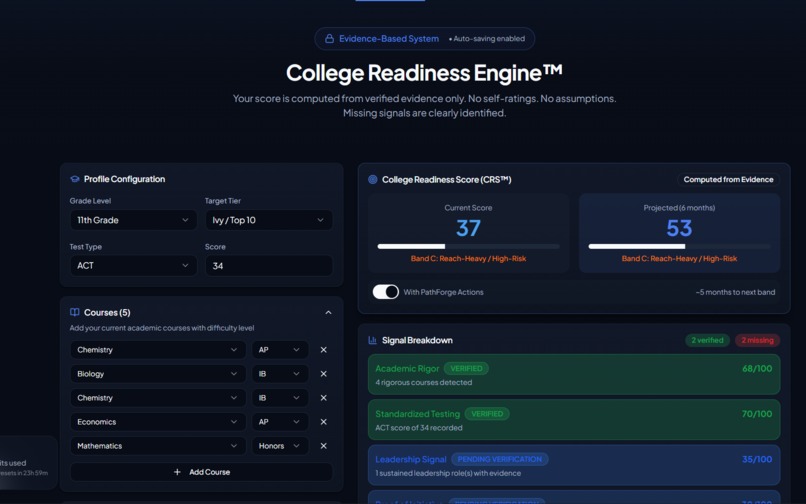The width and height of the screenshot is (806, 504).
Task: Click the 4 rigorous courses detected text
Action: 424,382
